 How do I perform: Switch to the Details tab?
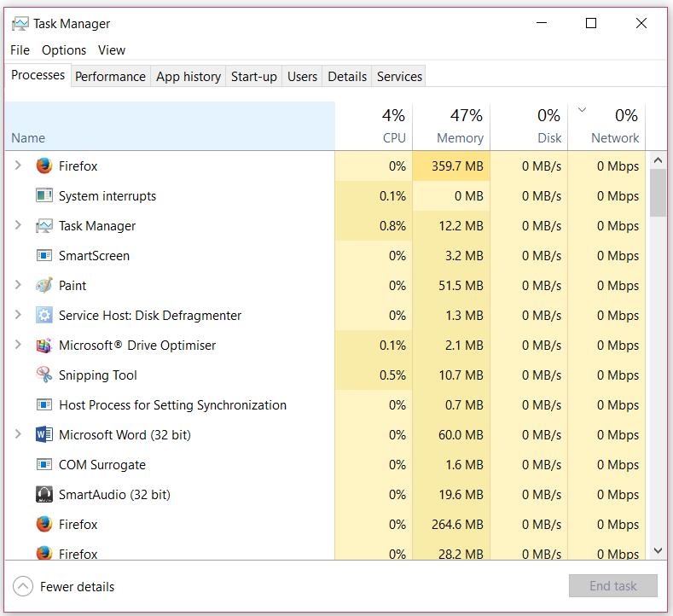tap(347, 77)
